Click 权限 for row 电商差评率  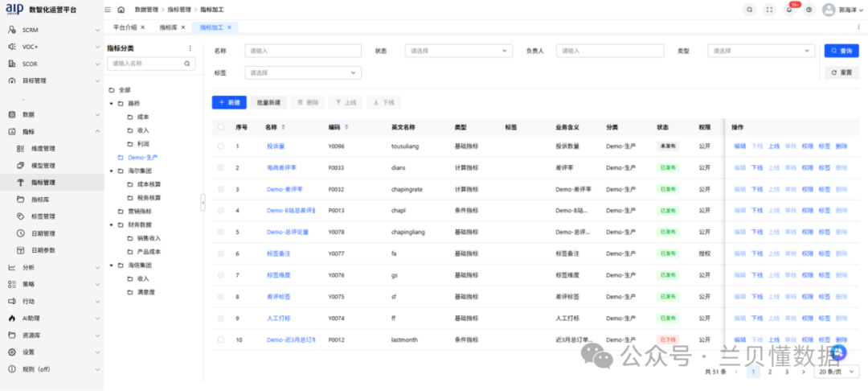[807, 167]
